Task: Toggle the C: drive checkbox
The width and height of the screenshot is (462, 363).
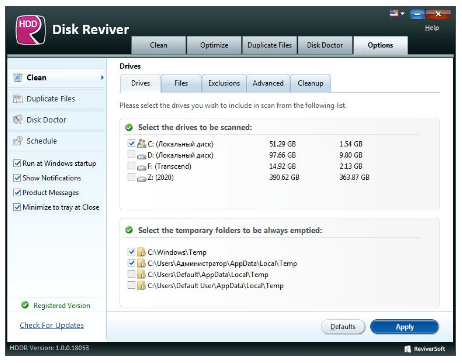Action: 131,143
